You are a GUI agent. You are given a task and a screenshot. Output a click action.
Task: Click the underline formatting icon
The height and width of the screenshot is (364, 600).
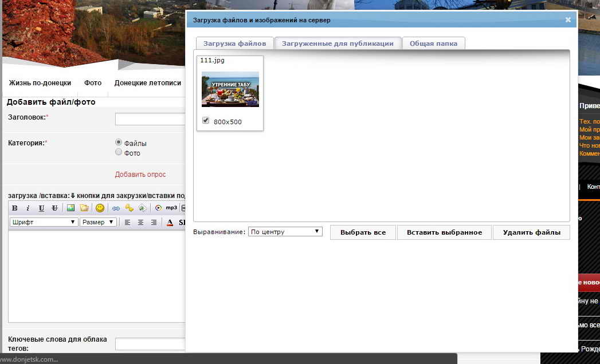point(41,208)
